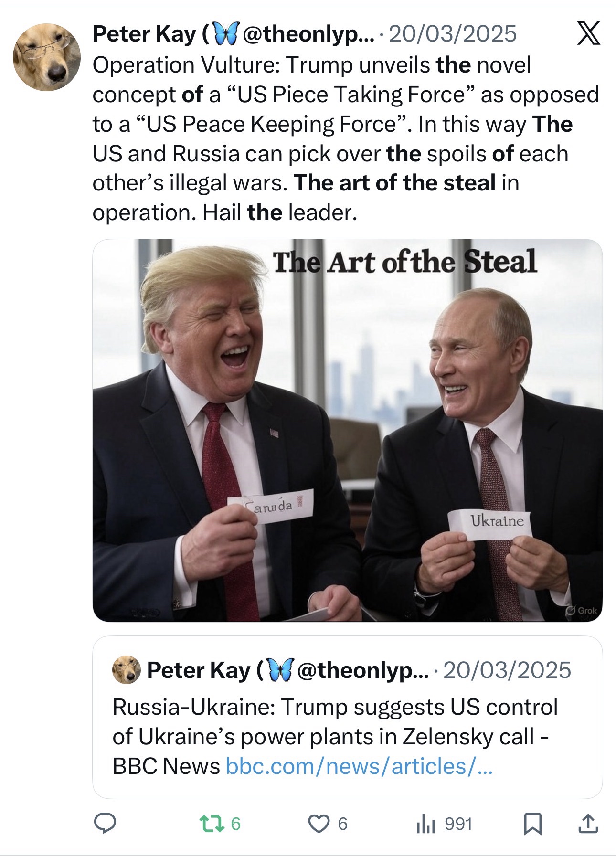
Task: Click the Grok watermark on the image
Action: click(582, 611)
